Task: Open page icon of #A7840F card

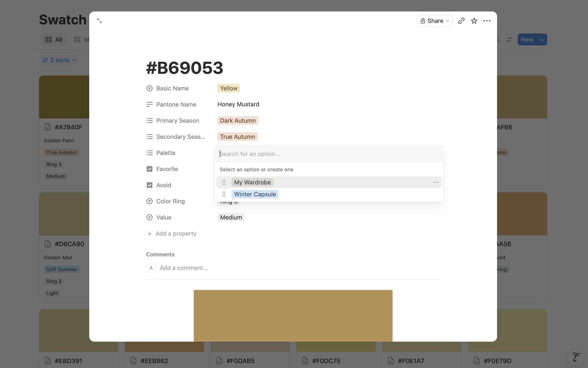Action: click(48, 127)
